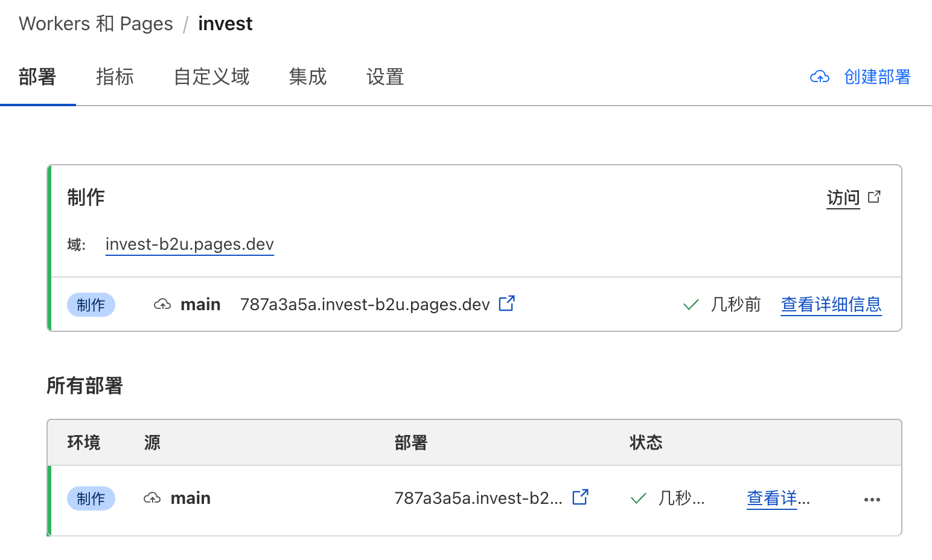Click external link icon in deployments table row
Image resolution: width=932 pixels, height=560 pixels.
tap(580, 497)
